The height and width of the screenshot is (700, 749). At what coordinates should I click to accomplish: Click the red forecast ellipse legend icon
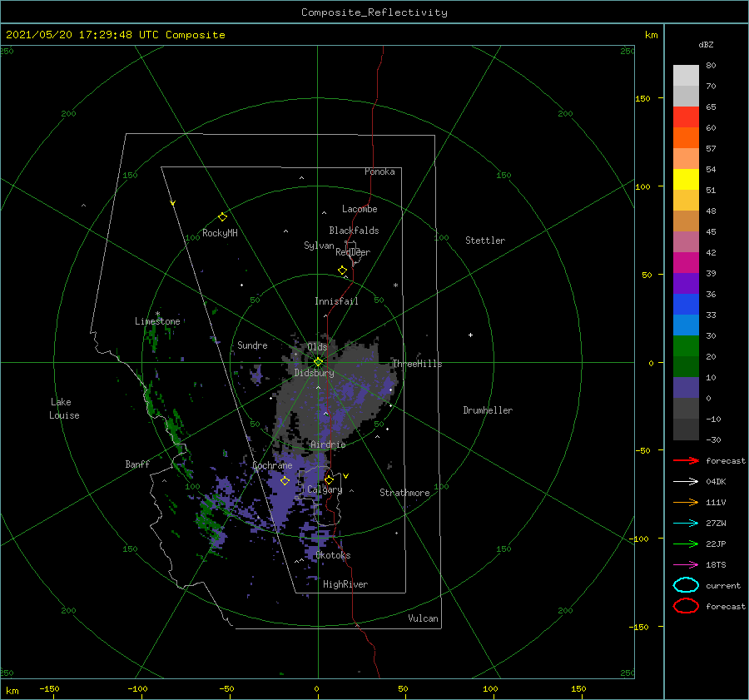(686, 606)
